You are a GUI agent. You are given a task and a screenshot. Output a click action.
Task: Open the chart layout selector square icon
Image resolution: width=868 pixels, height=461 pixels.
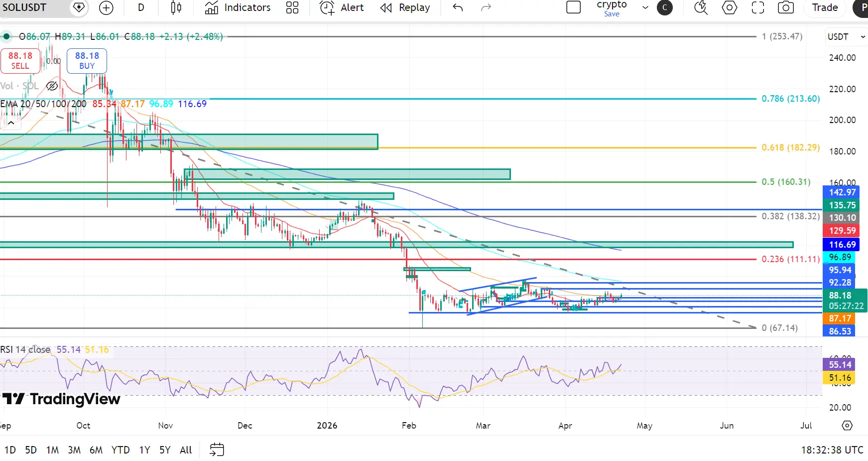[x=574, y=7]
